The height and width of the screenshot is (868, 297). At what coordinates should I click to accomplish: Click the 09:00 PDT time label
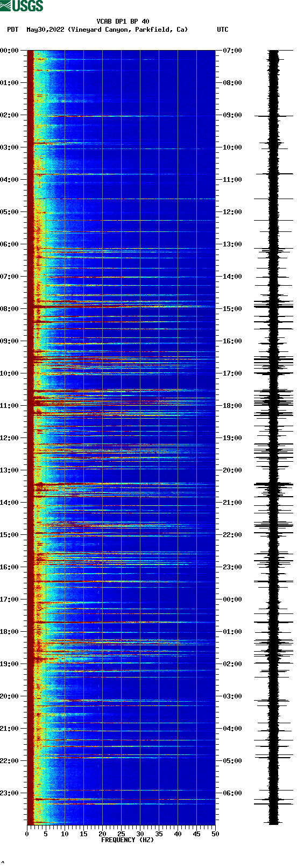click(9, 341)
